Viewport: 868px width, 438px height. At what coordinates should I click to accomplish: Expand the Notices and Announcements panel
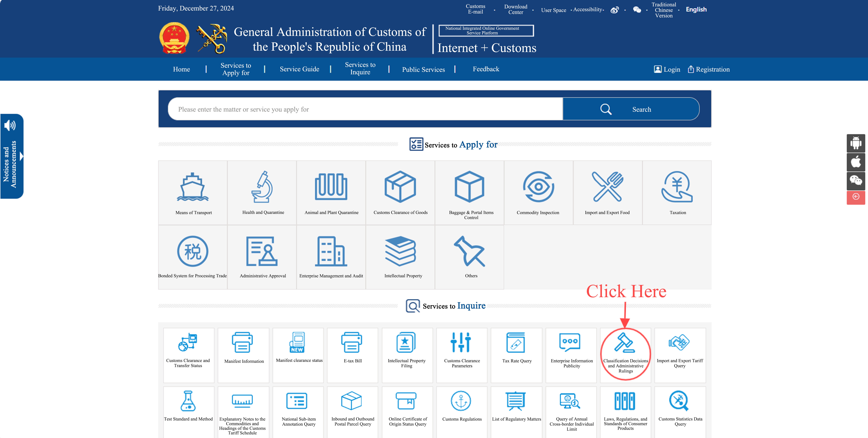12,156
